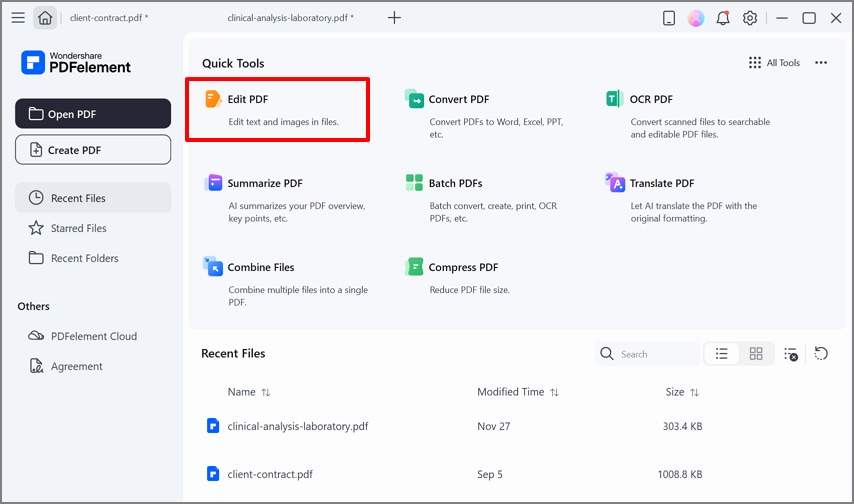
Task: Click the Starred Files star icon
Action: click(x=36, y=228)
